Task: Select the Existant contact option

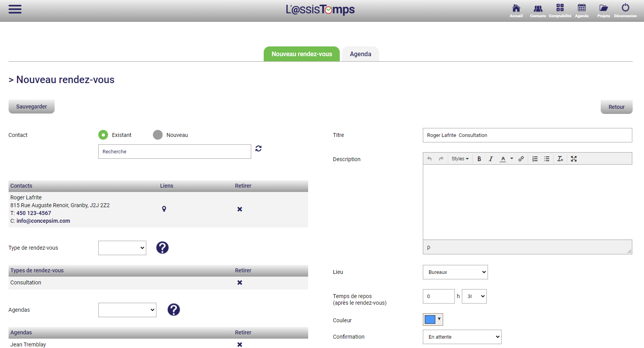Action: point(103,135)
